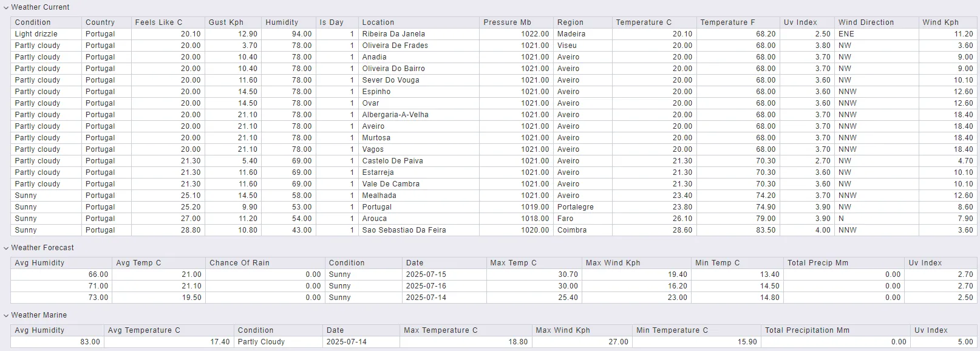The width and height of the screenshot is (980, 351).
Task: Select the Ovar location cell
Action: point(419,103)
